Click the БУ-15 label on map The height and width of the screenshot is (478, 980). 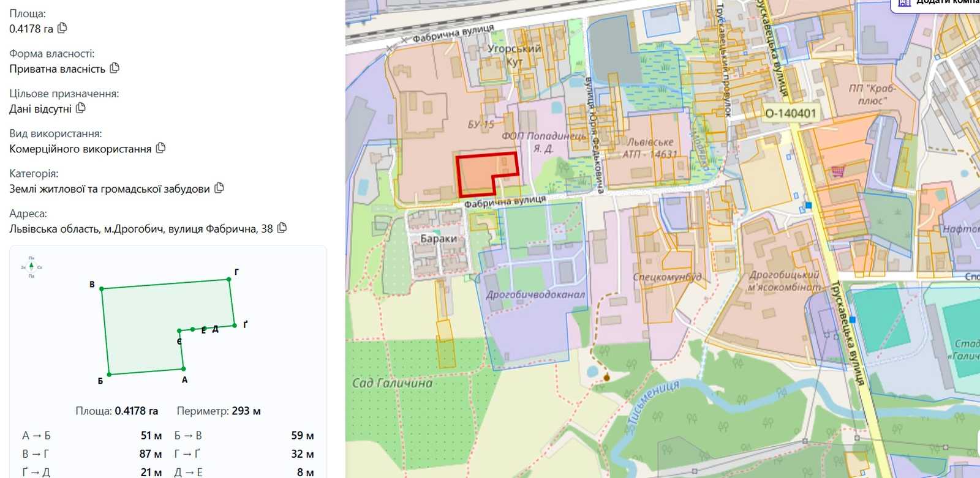click(481, 124)
